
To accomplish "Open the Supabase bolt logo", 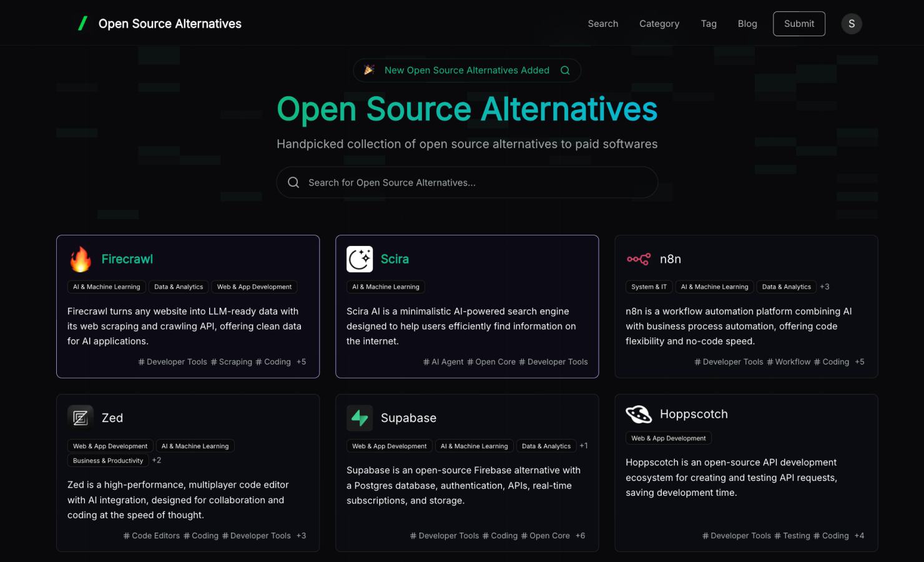I will pyautogui.click(x=360, y=418).
